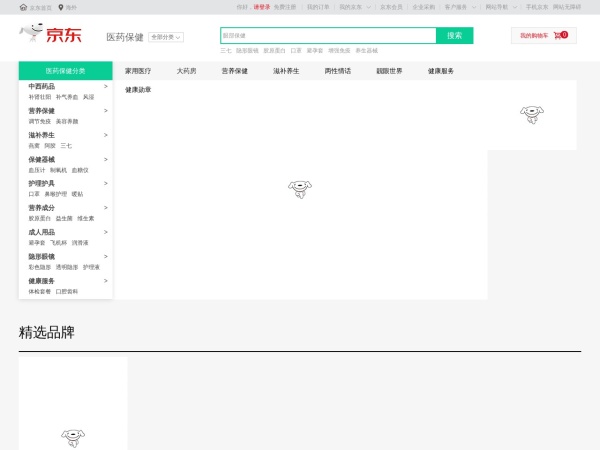Screen dimensions: 600x450
Task: Click into the search input field
Action: [328, 35]
